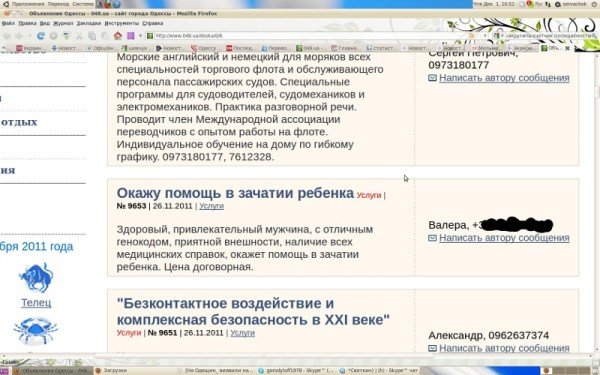The height and width of the screenshot is (375, 600).
Task: Click envelope icon next to Валера's message link
Action: tap(432, 238)
